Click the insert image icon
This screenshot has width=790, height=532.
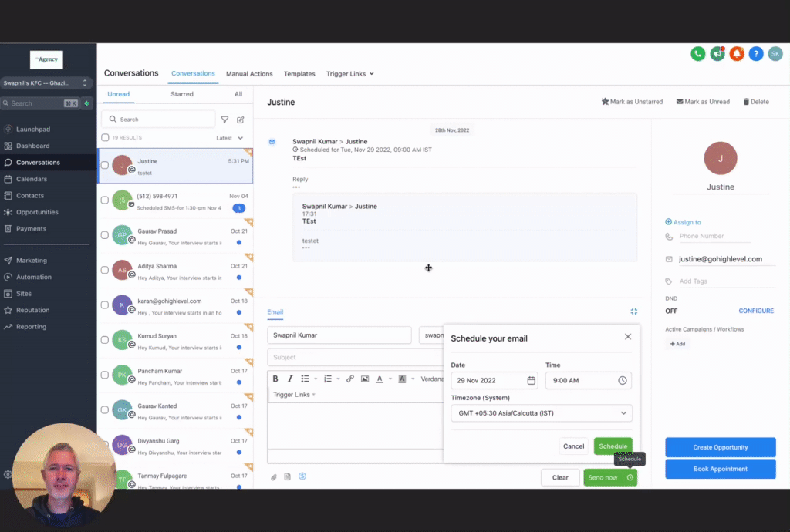(365, 379)
